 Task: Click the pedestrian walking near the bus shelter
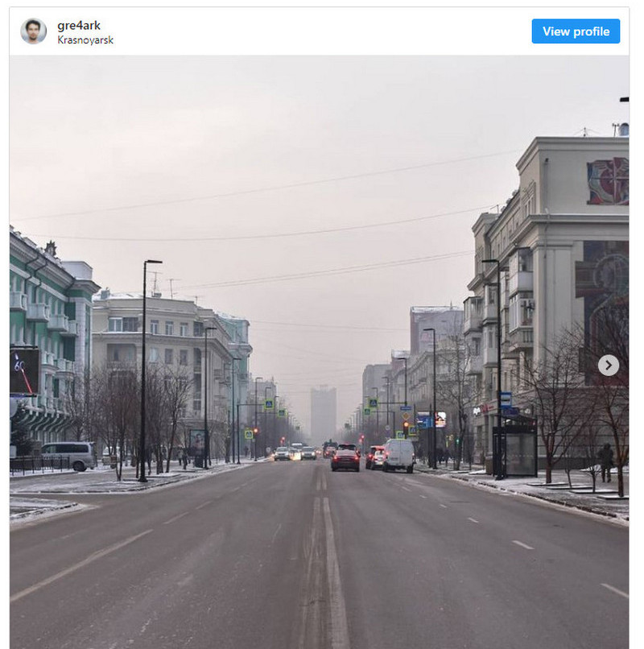coord(606,463)
